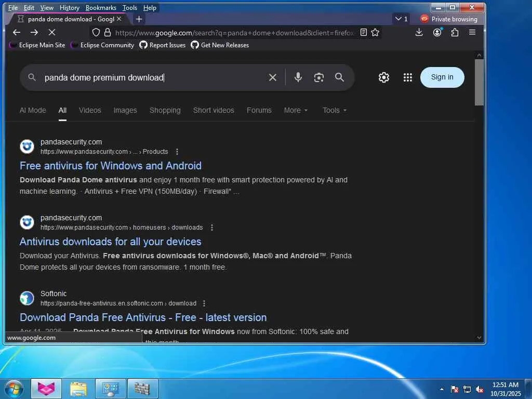
Task: Expand the Tools dropdown
Action: click(x=335, y=110)
